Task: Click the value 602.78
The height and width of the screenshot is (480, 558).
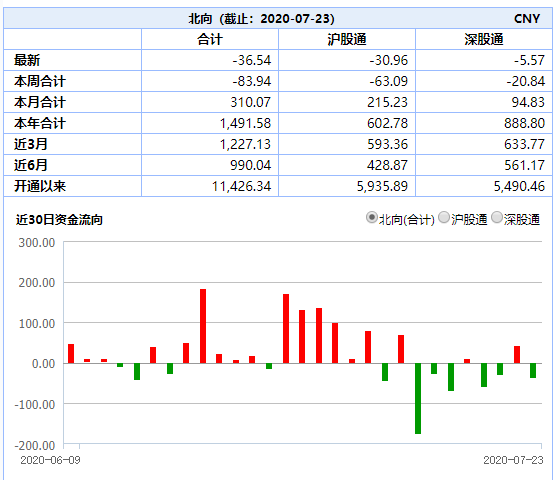Action: tap(388, 123)
